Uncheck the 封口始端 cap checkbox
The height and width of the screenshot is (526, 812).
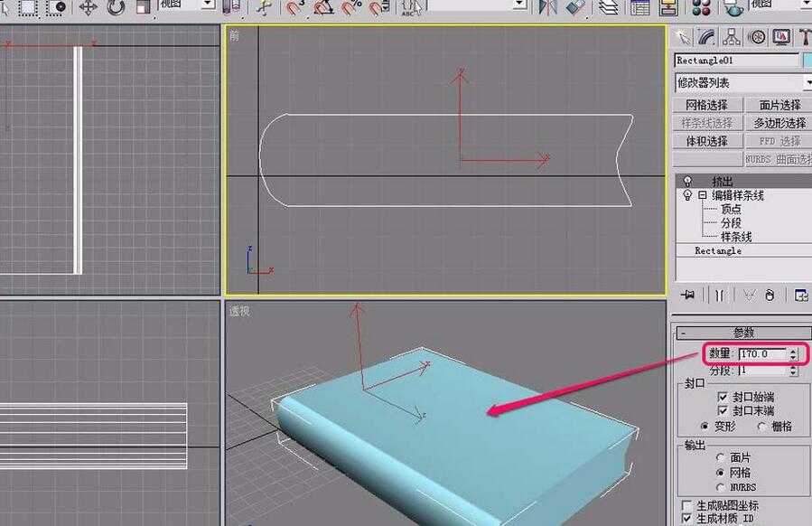point(722,397)
